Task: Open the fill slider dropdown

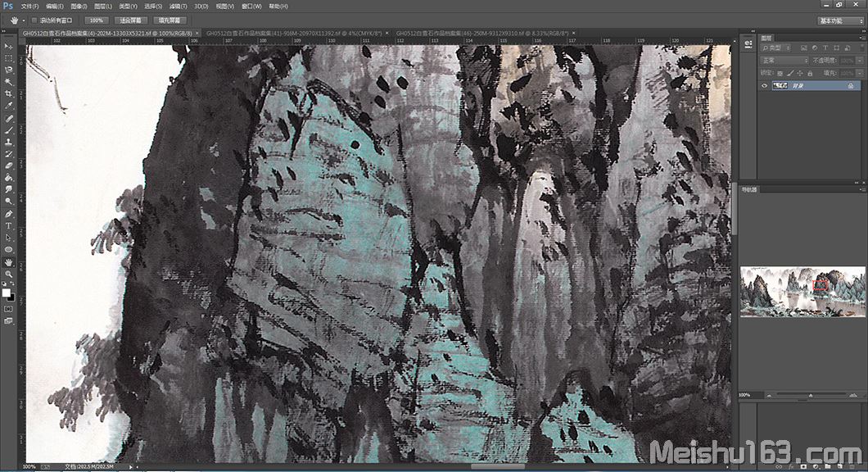Action: [x=859, y=73]
